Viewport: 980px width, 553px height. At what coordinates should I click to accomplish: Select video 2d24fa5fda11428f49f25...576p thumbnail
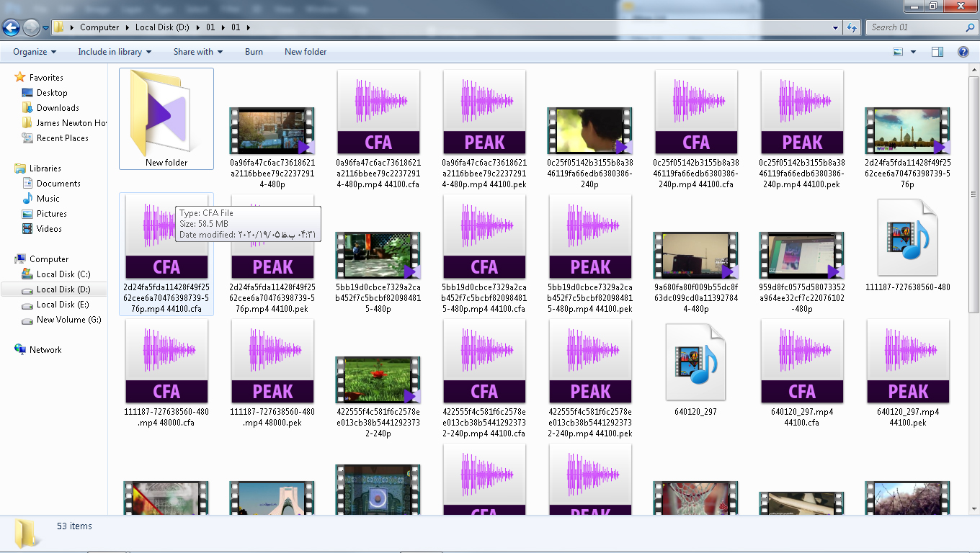(908, 131)
